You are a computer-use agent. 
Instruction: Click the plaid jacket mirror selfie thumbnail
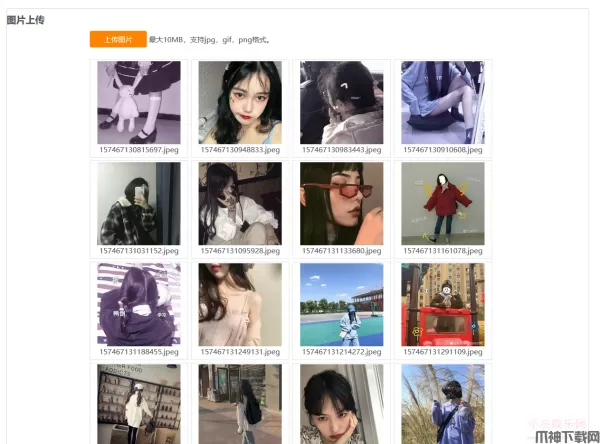139,204
